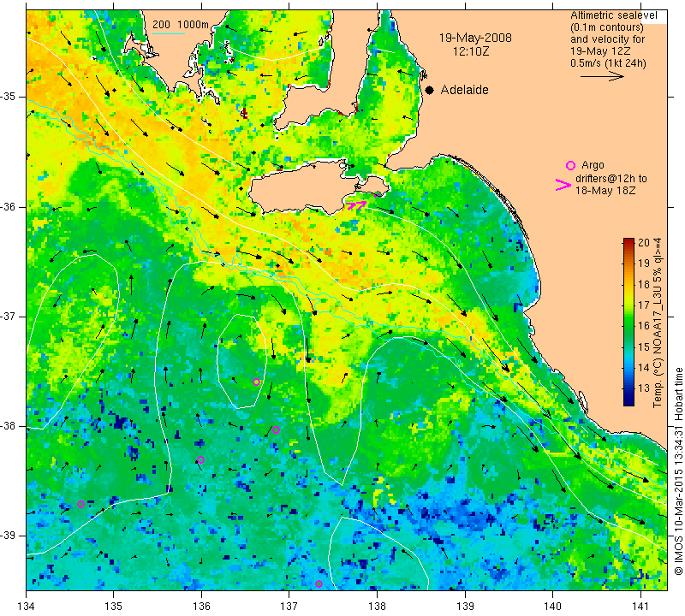Image resolution: width=685 pixels, height=616 pixels.
Task: Click Argo float circle near 136, -38.3
Action: [200, 459]
